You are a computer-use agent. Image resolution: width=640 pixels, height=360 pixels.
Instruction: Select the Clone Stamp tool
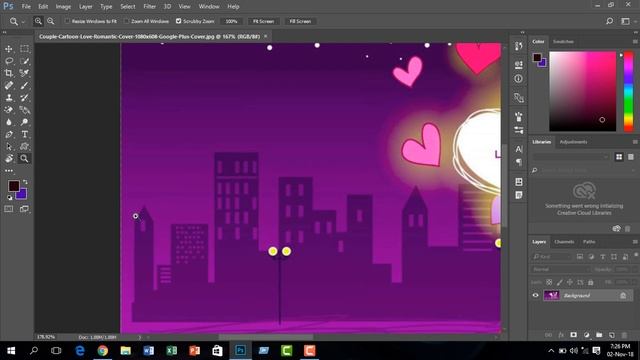point(9,98)
